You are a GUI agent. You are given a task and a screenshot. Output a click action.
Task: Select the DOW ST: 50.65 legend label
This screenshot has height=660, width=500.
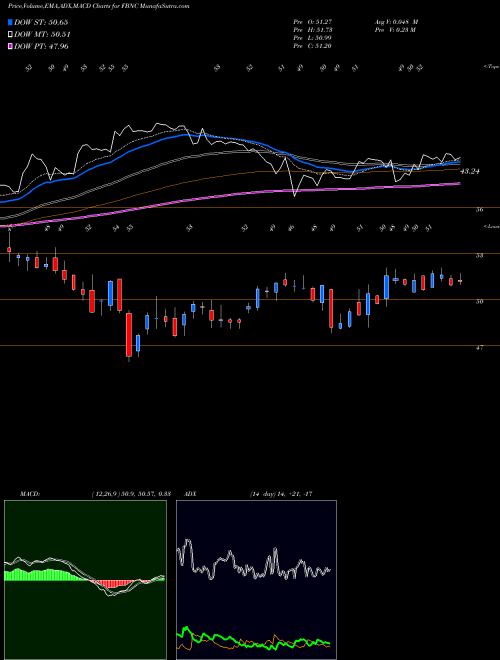(41, 22)
